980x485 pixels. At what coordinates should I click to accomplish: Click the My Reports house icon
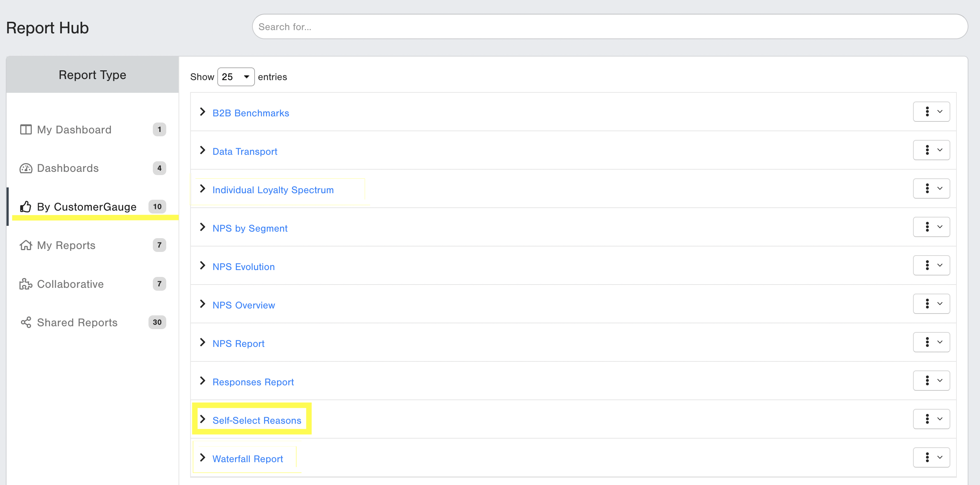(x=25, y=245)
